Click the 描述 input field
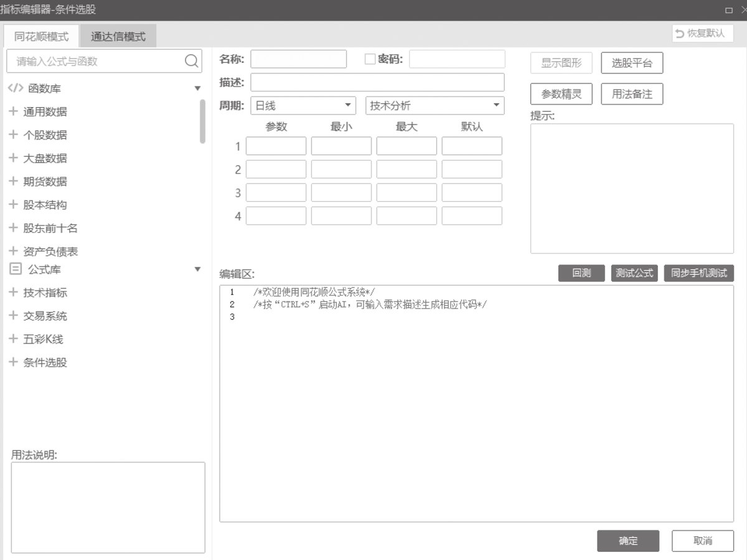 click(x=377, y=82)
